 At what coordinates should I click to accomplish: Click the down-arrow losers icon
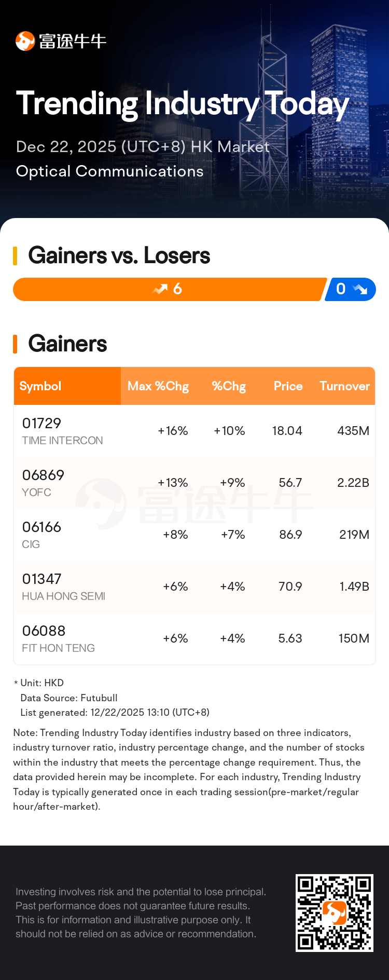(359, 289)
